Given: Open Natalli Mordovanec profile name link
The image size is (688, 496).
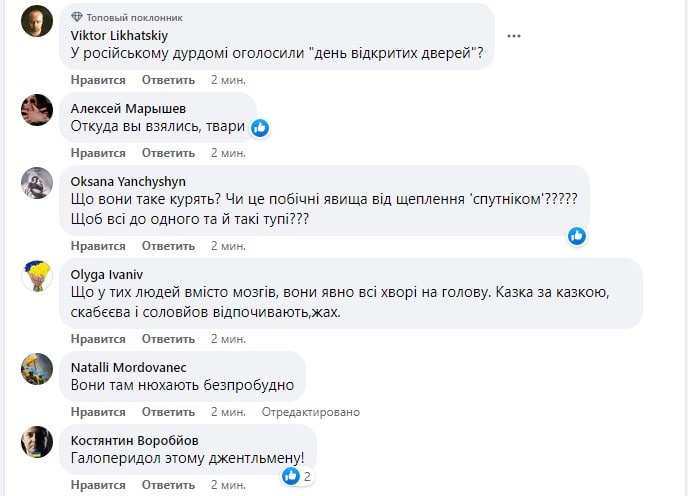Looking at the screenshot, I should pos(129,367).
